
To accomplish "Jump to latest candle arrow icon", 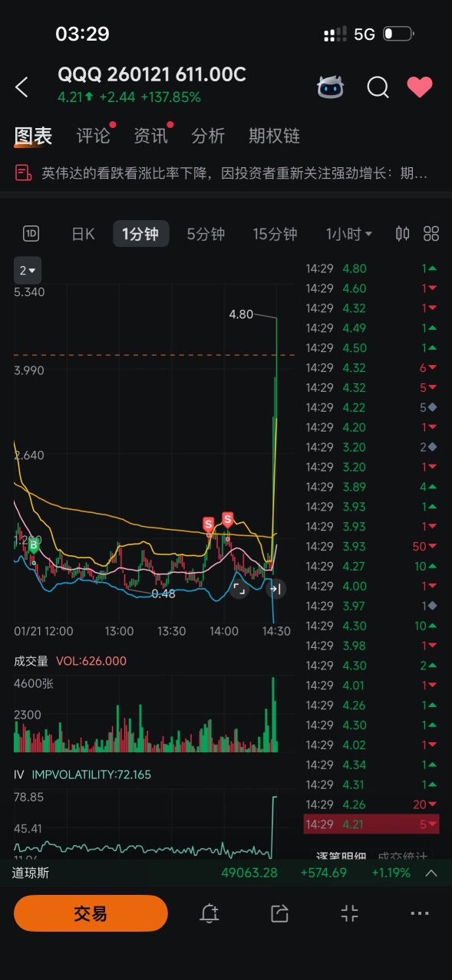I will (x=275, y=588).
